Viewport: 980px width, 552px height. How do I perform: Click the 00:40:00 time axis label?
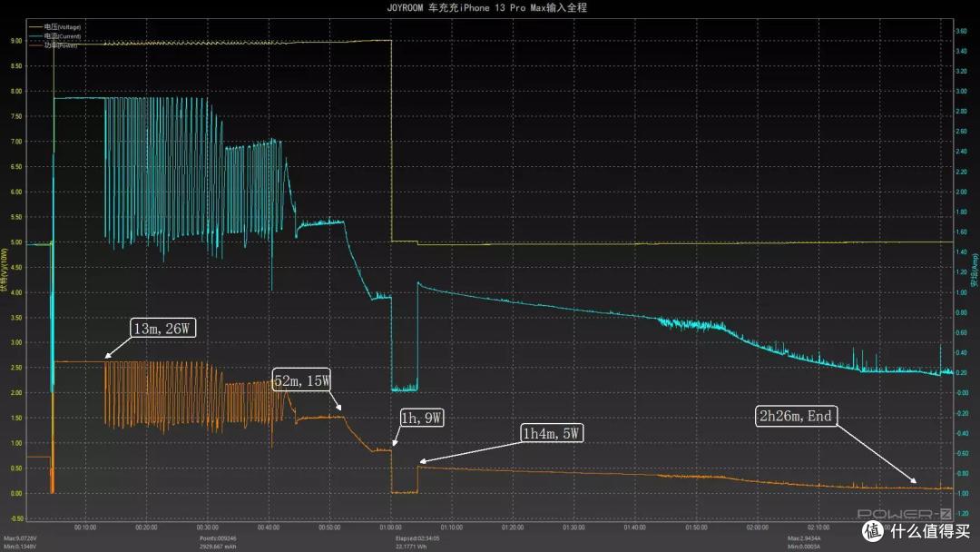pyautogui.click(x=269, y=527)
